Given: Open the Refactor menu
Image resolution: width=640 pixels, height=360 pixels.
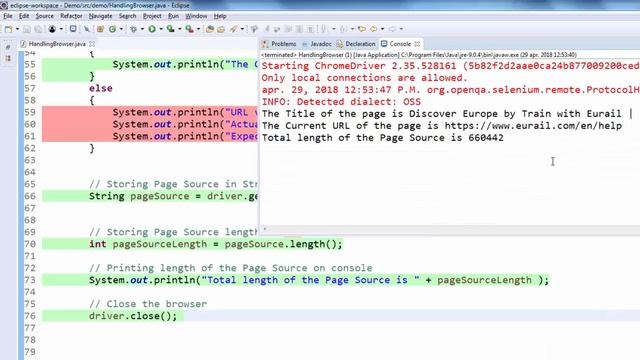Looking at the screenshot, I should pos(71,16).
